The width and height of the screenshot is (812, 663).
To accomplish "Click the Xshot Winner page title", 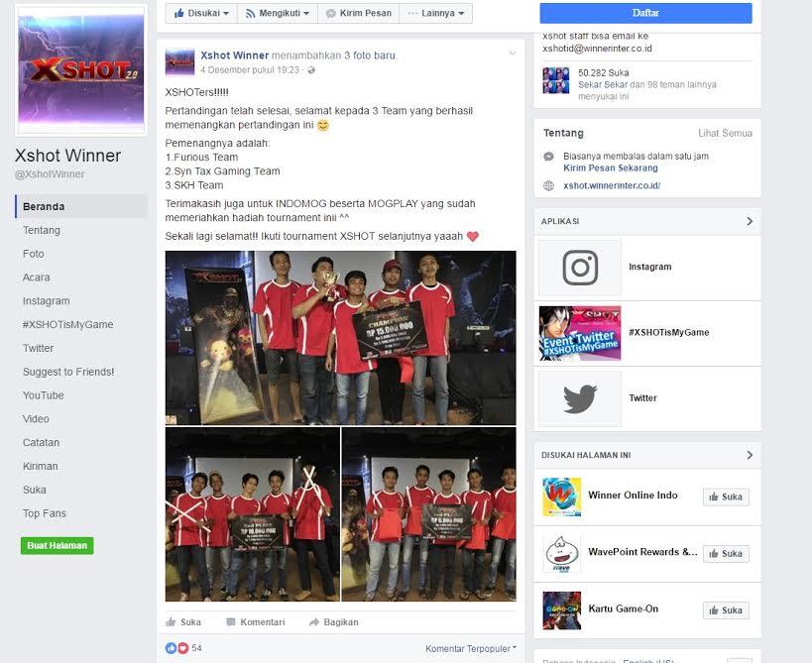I will point(67,156).
